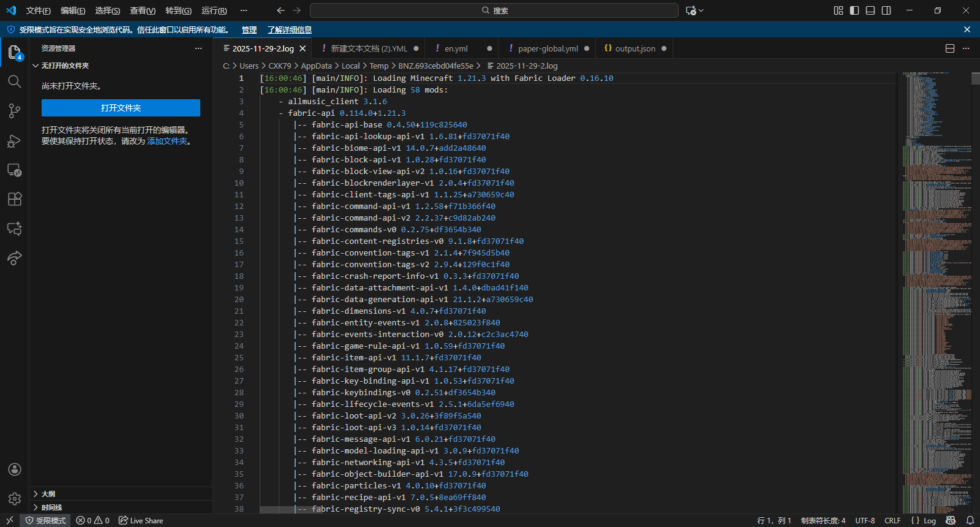Viewport: 980px width, 527px height.
Task: Open the Accounts icon
Action: pos(15,469)
